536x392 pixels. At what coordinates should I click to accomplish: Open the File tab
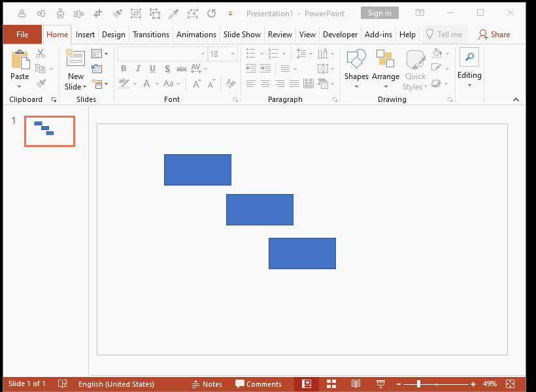[23, 35]
